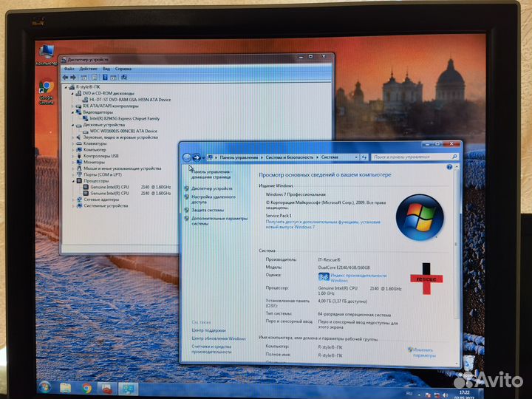Expand the Системные устройства node

pyautogui.click(x=72, y=205)
